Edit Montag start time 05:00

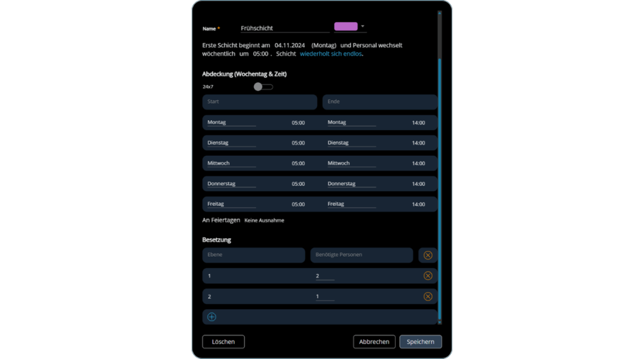298,123
